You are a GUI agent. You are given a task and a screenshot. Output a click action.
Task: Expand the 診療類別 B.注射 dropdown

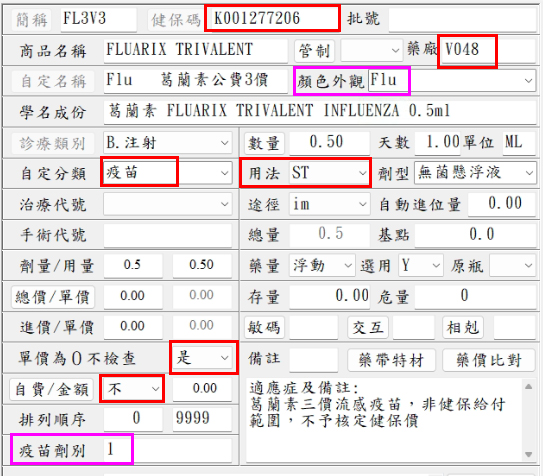tap(224, 143)
